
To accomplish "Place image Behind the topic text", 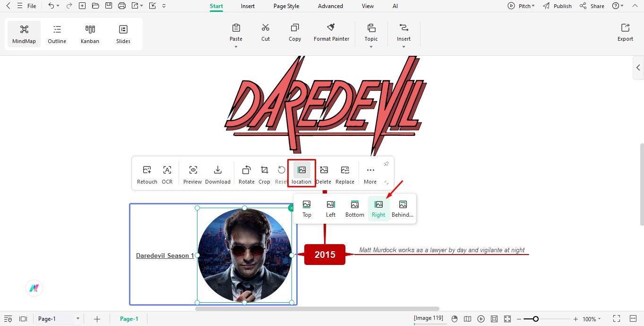I will 403,208.
